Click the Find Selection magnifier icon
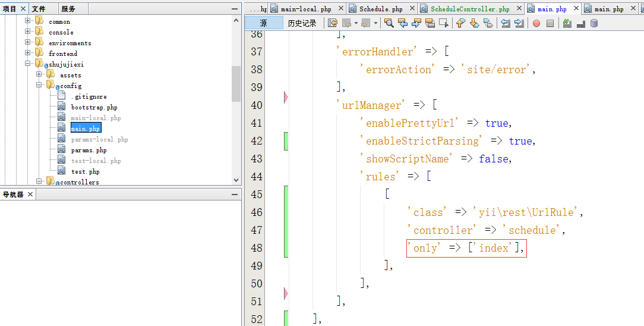644x326 pixels. [389, 23]
